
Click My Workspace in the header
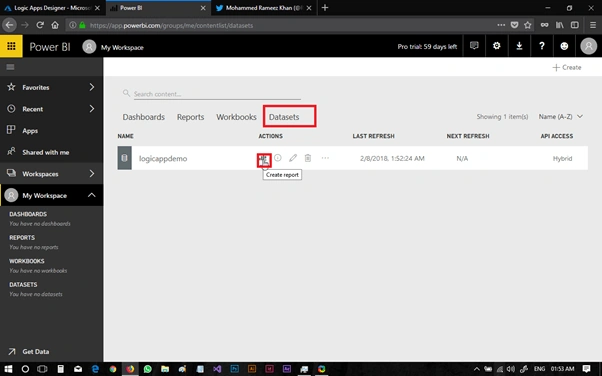tap(122, 47)
